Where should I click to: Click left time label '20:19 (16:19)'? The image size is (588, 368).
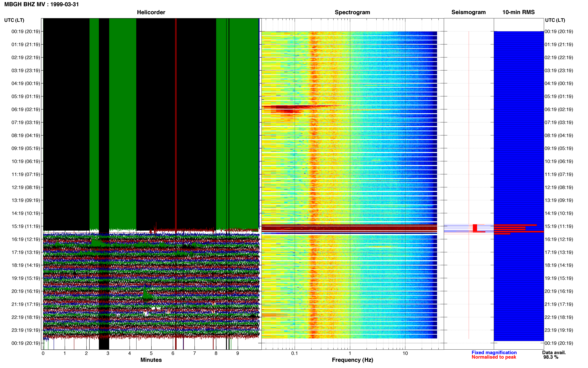point(26,291)
